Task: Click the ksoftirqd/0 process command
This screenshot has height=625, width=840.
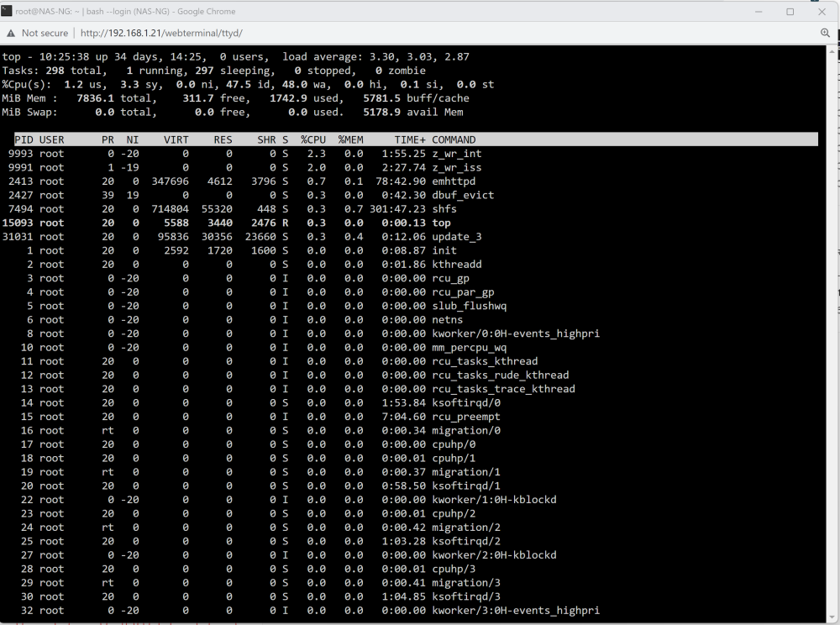Action: point(466,403)
